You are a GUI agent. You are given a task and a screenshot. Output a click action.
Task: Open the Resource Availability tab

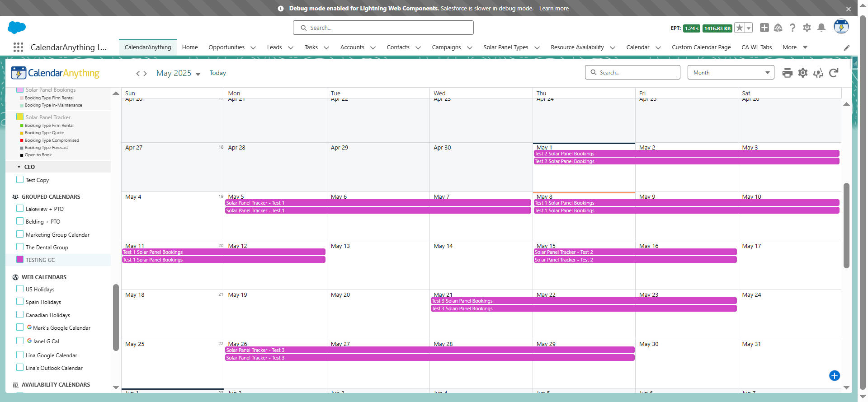[x=577, y=47]
